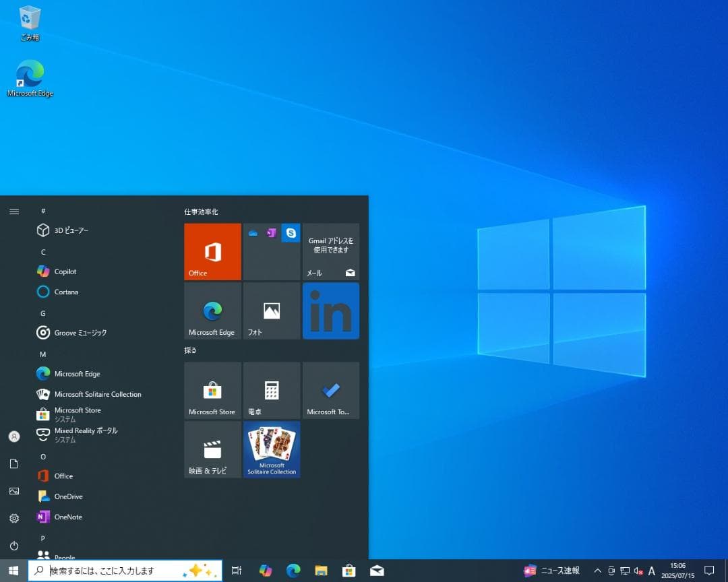Viewport: 728px width, 582px height.
Task: Toggle the IME input mode 'A' indicator
Action: [652, 571]
